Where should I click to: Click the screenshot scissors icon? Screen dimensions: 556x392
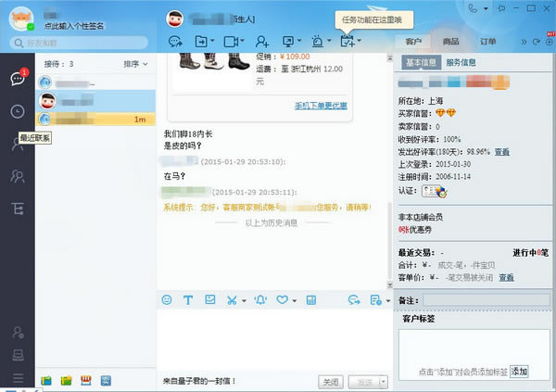(x=232, y=300)
